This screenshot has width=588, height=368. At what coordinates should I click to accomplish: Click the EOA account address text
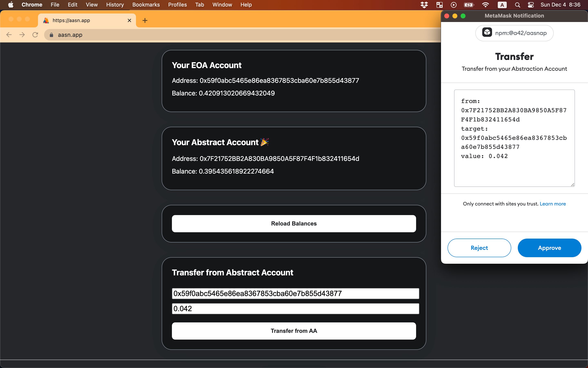click(265, 81)
